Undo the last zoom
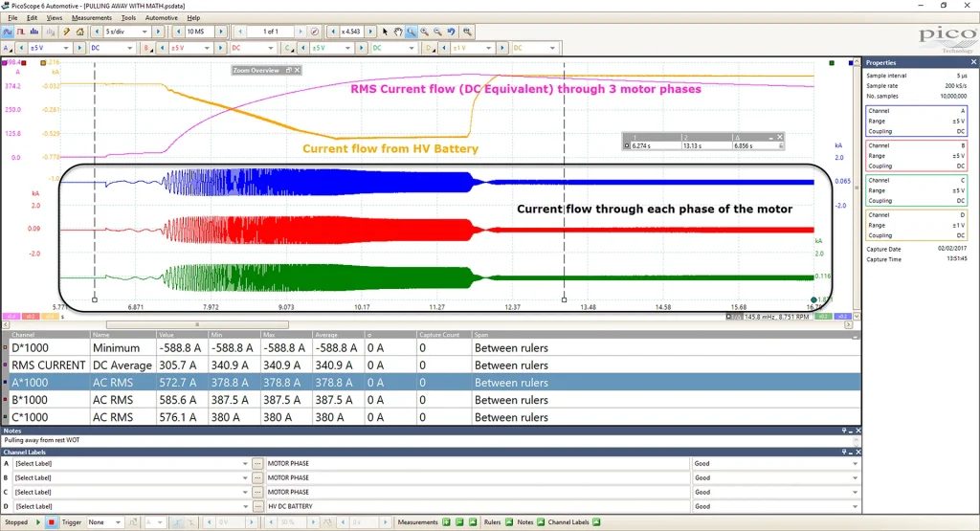The width and height of the screenshot is (980, 531). tap(452, 32)
